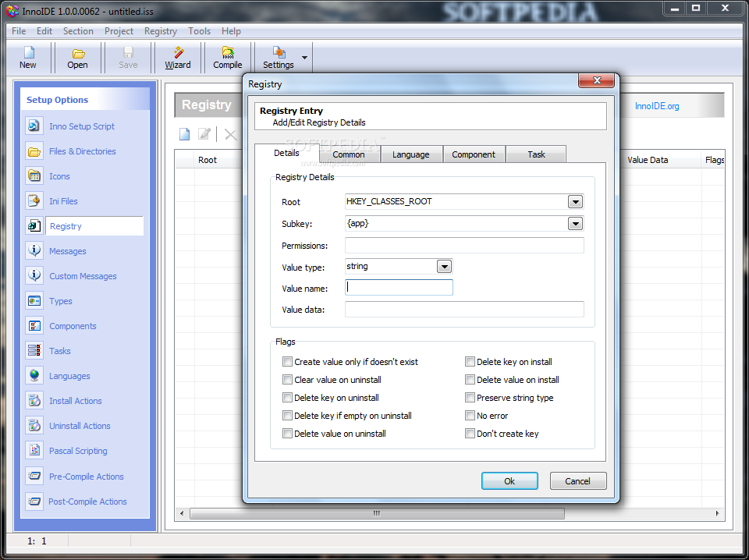Click the delete registry entry X icon
This screenshot has width=749, height=560.
(x=230, y=135)
